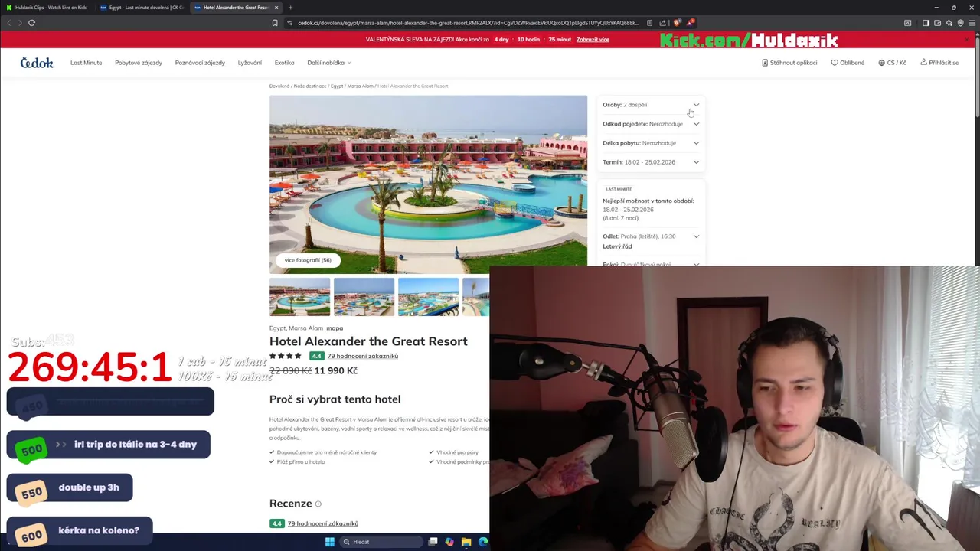Open Lyžování menu item
The width and height of the screenshot is (980, 551).
(250, 63)
